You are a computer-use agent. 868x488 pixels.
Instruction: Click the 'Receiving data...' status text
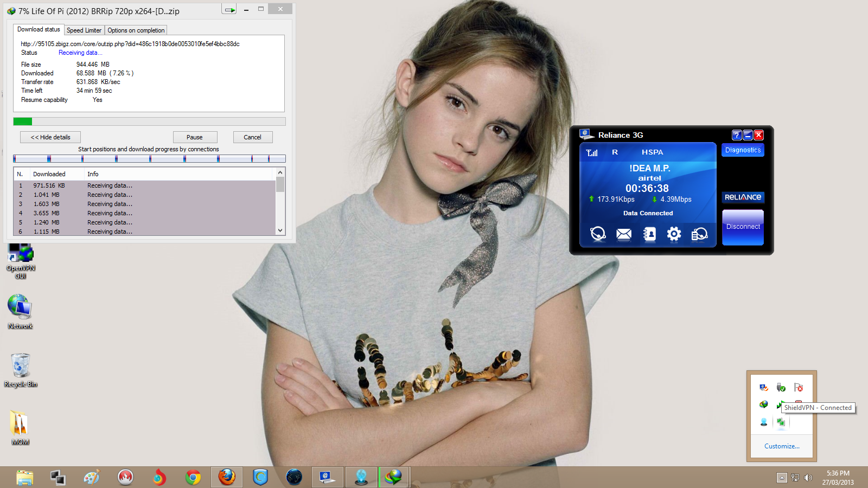(x=80, y=53)
